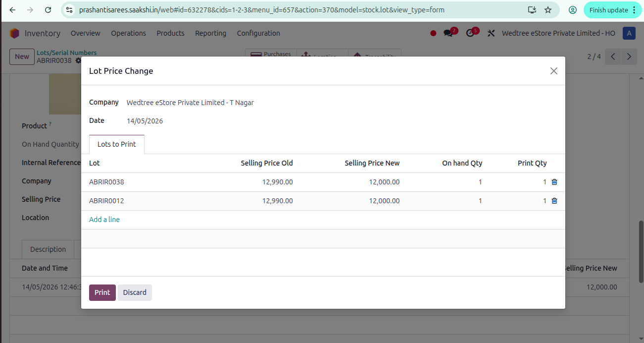Sort by the Lot column header

point(95,163)
